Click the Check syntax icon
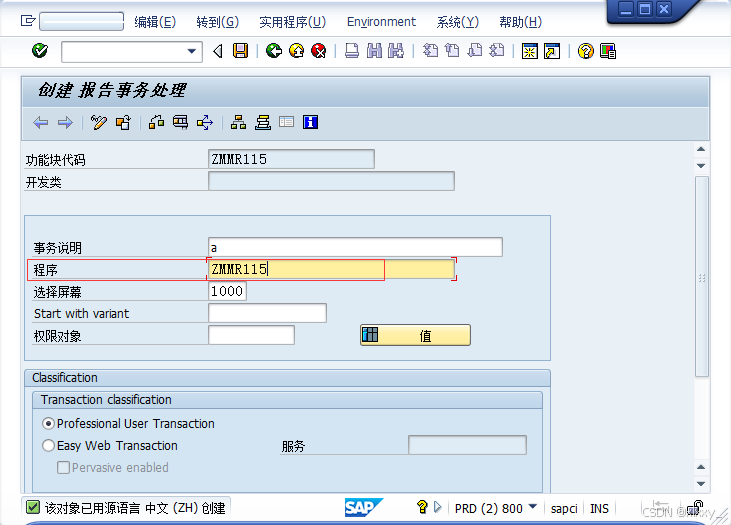Screen dimensions: 731x525 pyautogui.click(x=157, y=122)
